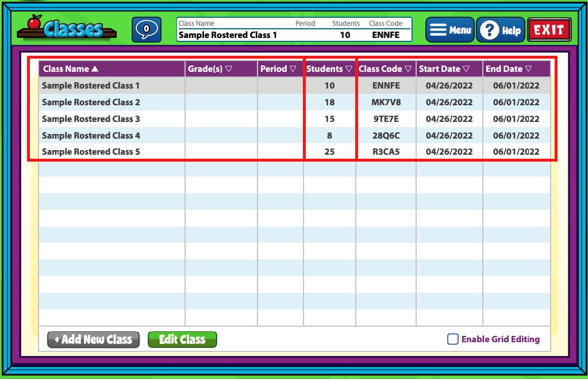Viewport: 588px width, 379px height.
Task: Click the current class summary box
Action: [294, 29]
